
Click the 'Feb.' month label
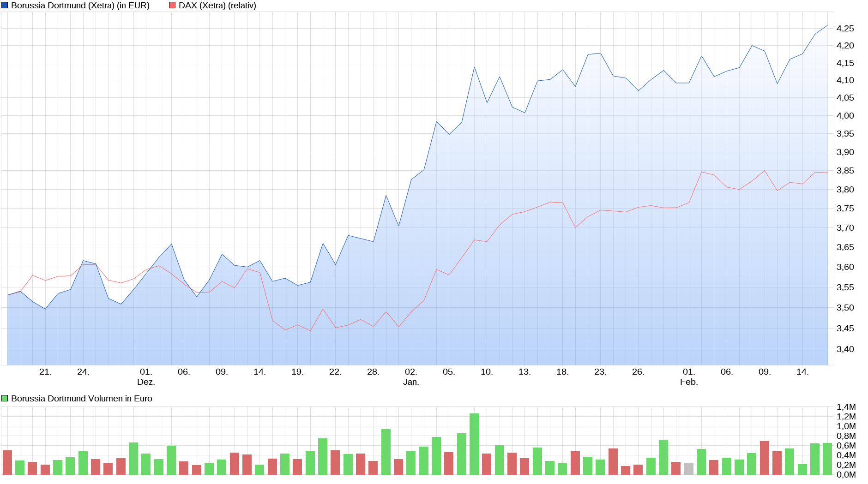pyautogui.click(x=689, y=382)
